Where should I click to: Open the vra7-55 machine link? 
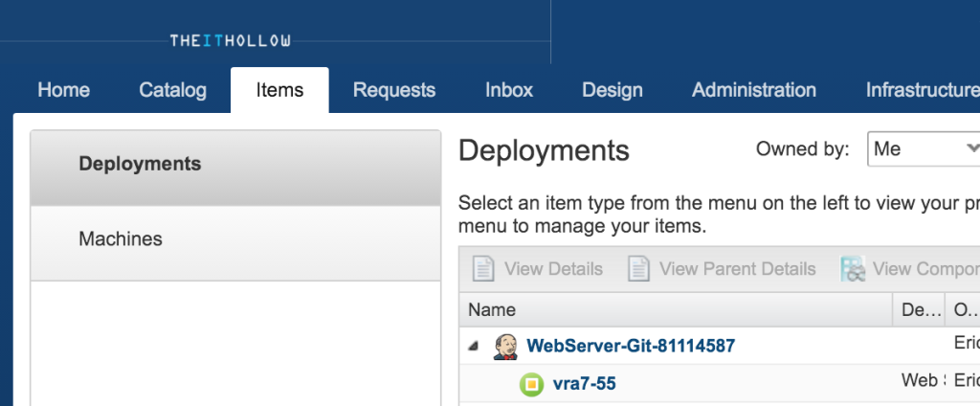[585, 384]
